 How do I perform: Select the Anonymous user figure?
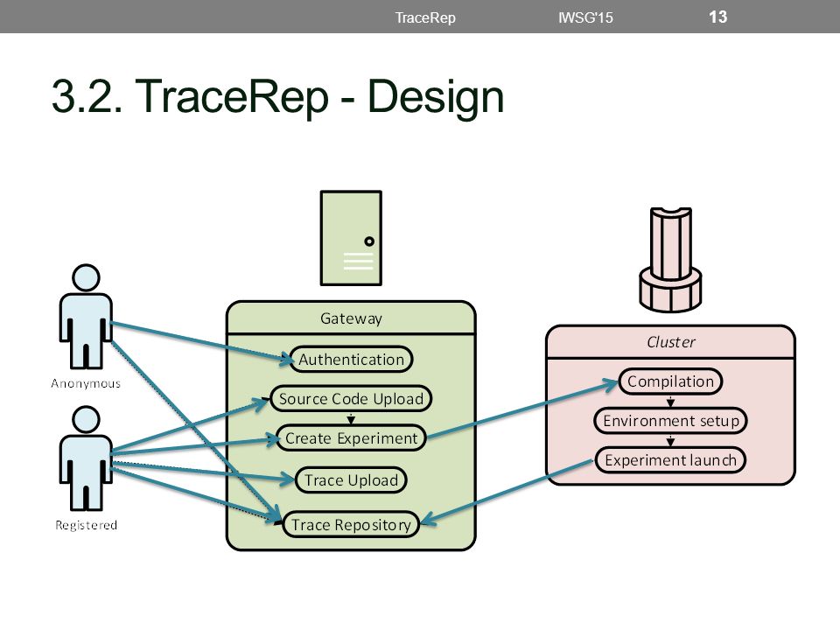(x=86, y=317)
